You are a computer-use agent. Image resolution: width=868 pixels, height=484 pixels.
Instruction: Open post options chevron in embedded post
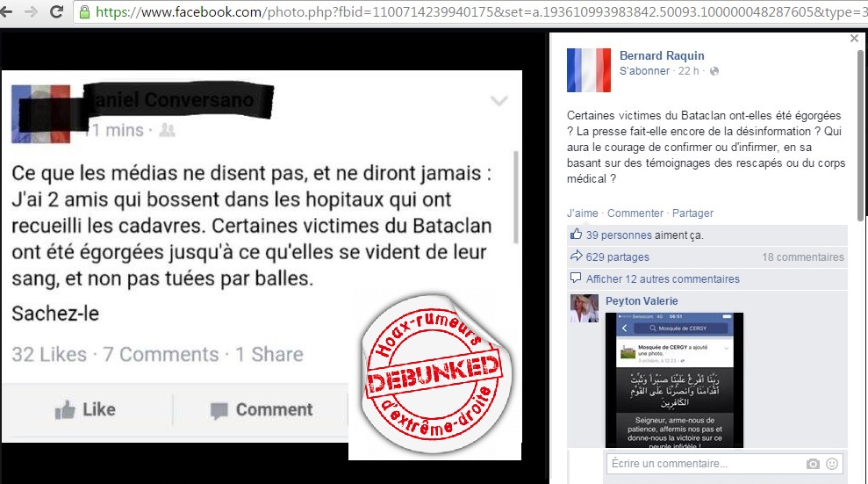coord(499,101)
